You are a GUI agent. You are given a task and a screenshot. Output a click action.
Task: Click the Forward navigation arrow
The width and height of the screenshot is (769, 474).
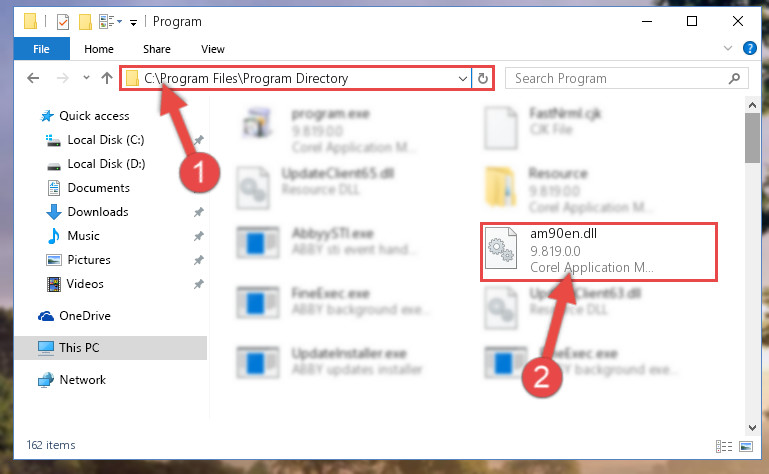point(62,78)
